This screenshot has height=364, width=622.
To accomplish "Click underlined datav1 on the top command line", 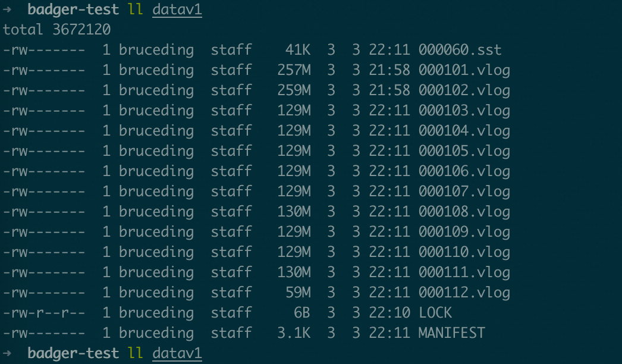I will [x=177, y=10].
